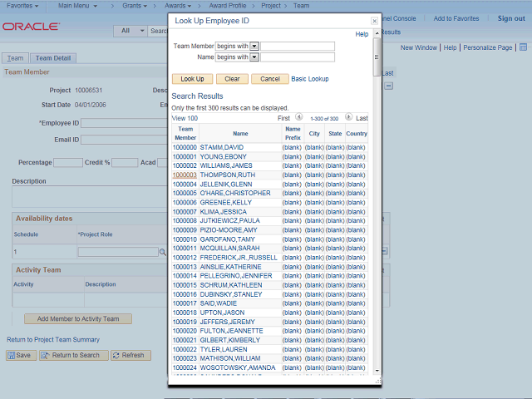532x399 pixels.
Task: Click the Save button with disk icon
Action: point(21,355)
